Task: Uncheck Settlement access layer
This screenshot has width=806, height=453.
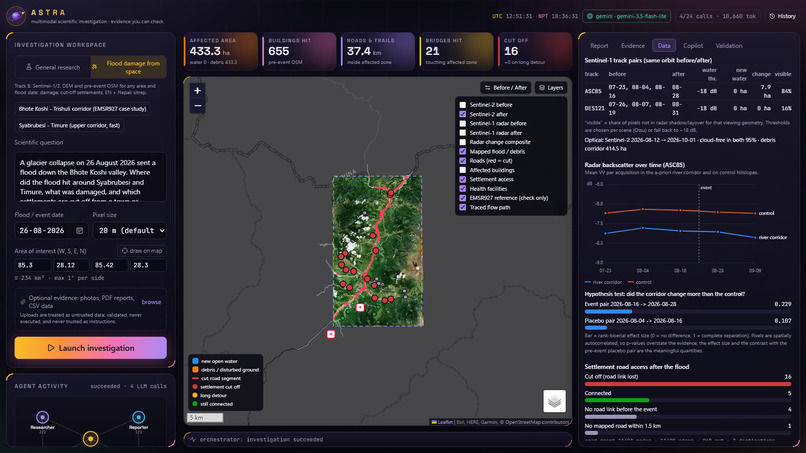Action: [463, 179]
